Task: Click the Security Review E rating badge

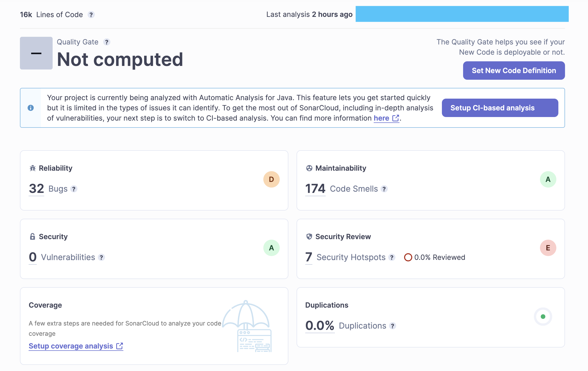Action: 548,248
